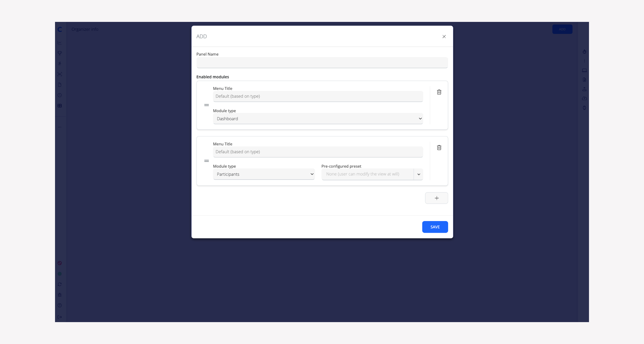Grab the Participants module drag handle
The width and height of the screenshot is (644, 344).
(x=206, y=161)
